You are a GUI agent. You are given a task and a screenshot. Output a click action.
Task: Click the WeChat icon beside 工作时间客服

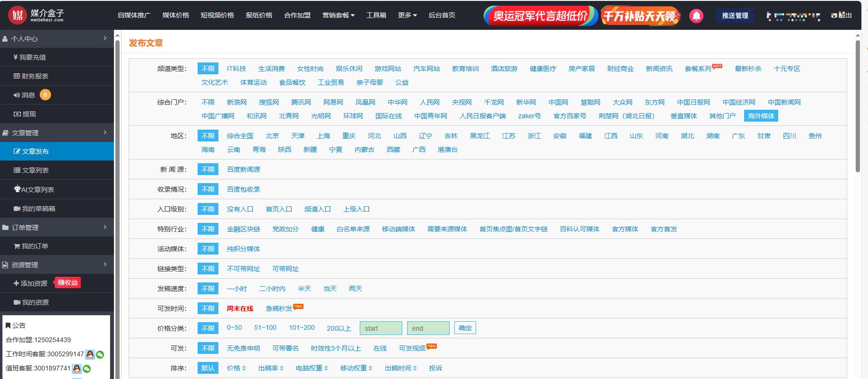click(100, 354)
